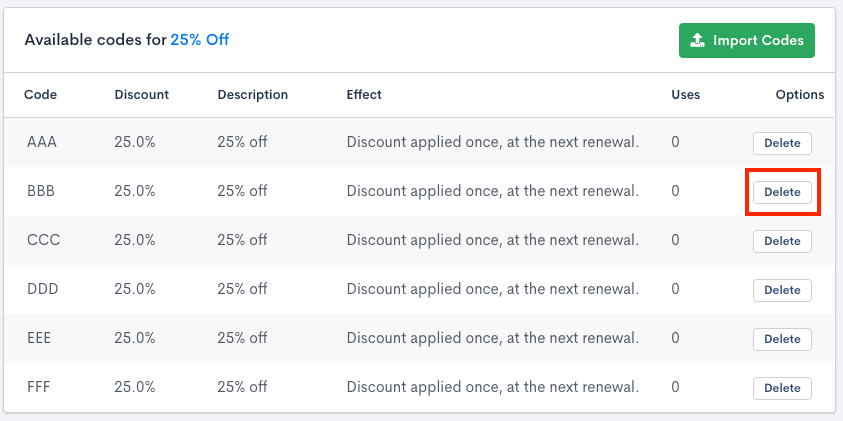843x421 pixels.
Task: Delete the FFF coupon code
Action: 782,388
